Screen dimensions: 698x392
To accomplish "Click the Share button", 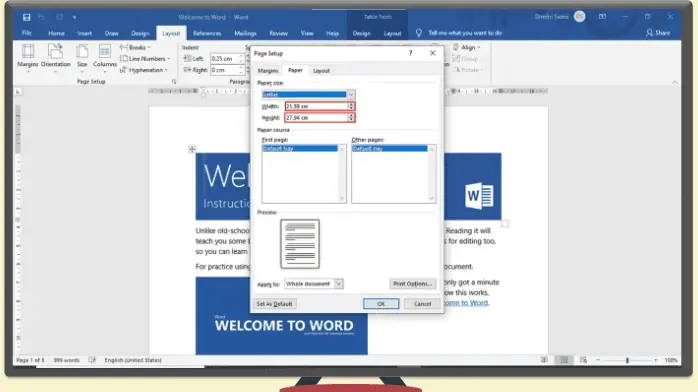I will (x=658, y=33).
